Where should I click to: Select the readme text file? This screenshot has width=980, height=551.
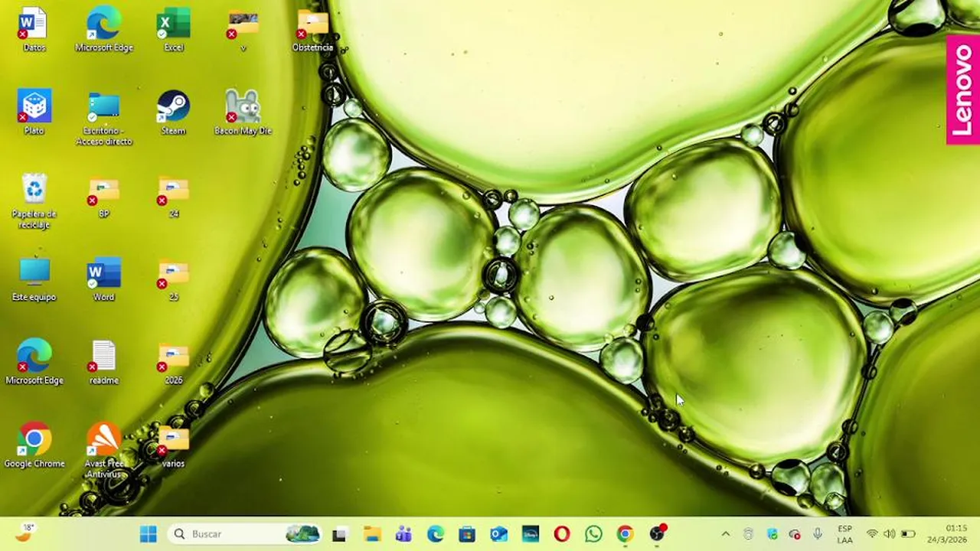104,363
